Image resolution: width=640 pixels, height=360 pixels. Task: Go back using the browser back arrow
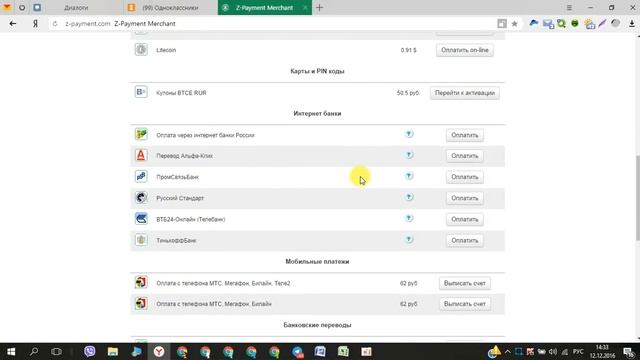[x=13, y=24]
